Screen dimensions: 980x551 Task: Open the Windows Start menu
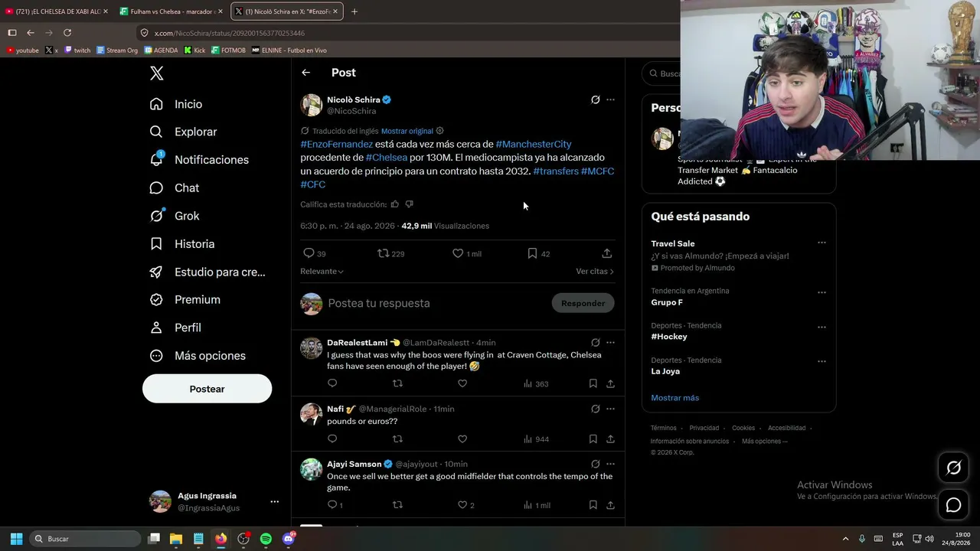[x=16, y=539]
